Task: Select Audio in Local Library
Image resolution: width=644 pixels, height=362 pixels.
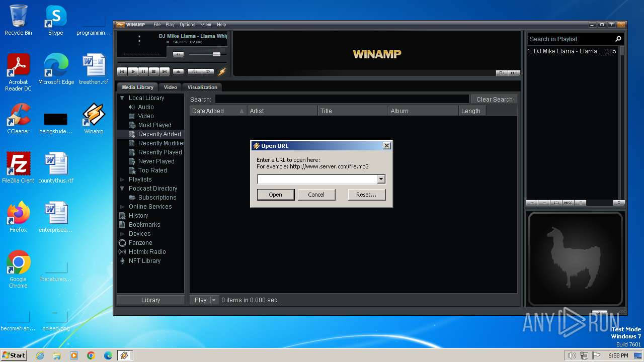Action: coord(146,107)
